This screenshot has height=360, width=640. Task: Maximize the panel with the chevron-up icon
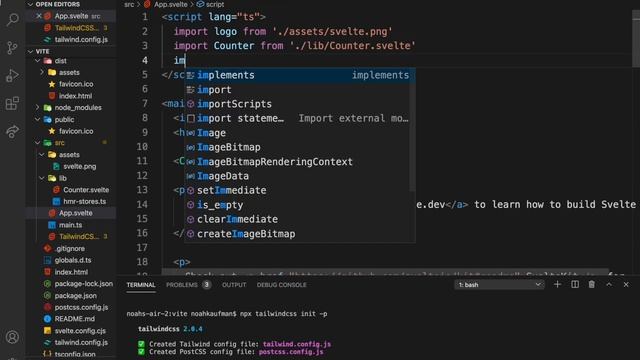click(x=609, y=284)
